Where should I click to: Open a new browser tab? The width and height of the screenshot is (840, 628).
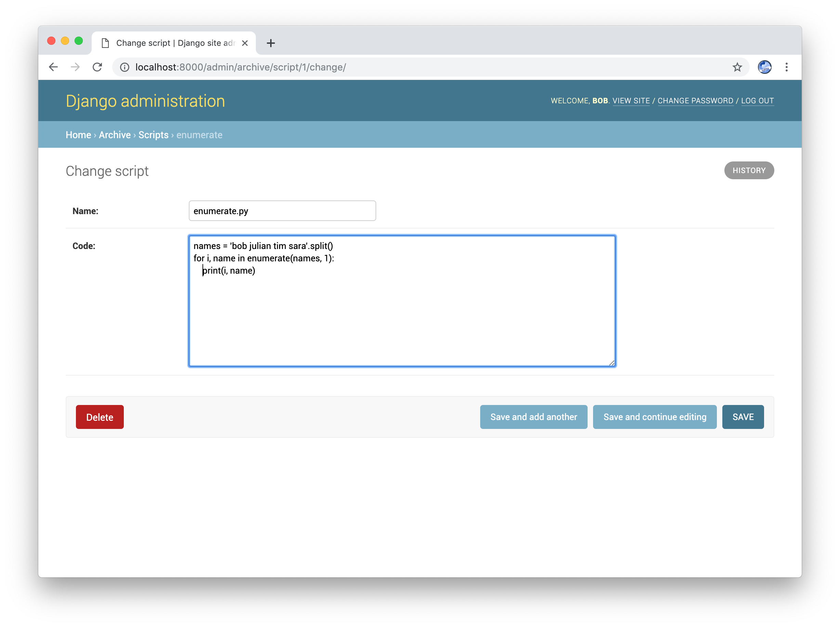click(271, 43)
